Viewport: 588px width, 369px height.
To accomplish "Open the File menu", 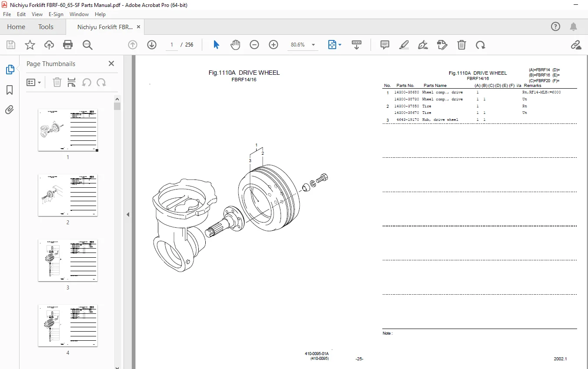I will tap(7, 14).
